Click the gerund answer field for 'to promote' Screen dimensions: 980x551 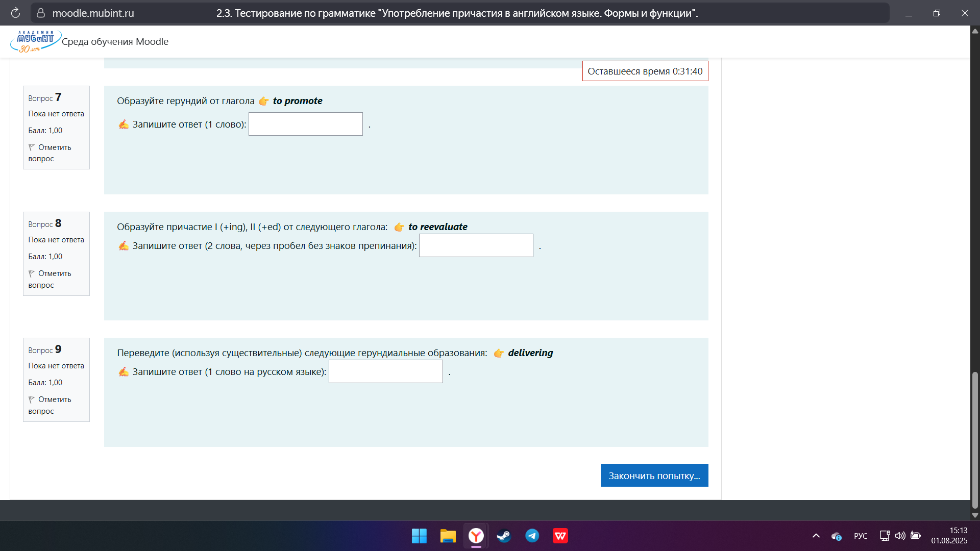[305, 124]
